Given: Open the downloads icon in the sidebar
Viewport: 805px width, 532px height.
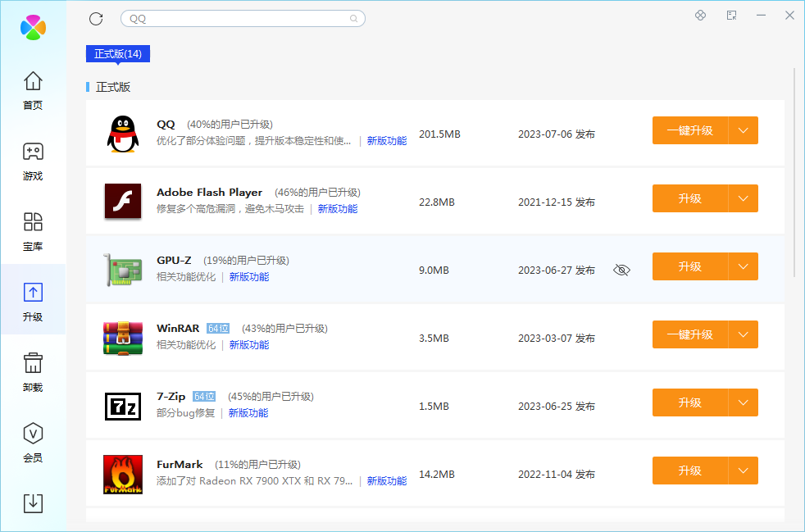Looking at the screenshot, I should [x=33, y=503].
